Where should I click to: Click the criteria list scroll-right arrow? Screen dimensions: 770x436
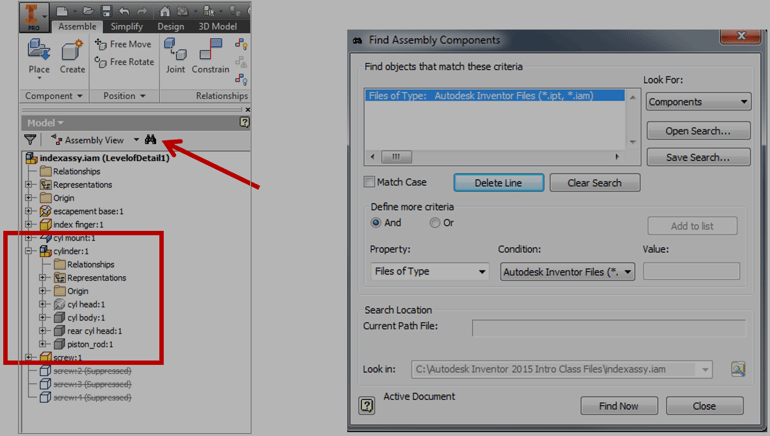(617, 157)
